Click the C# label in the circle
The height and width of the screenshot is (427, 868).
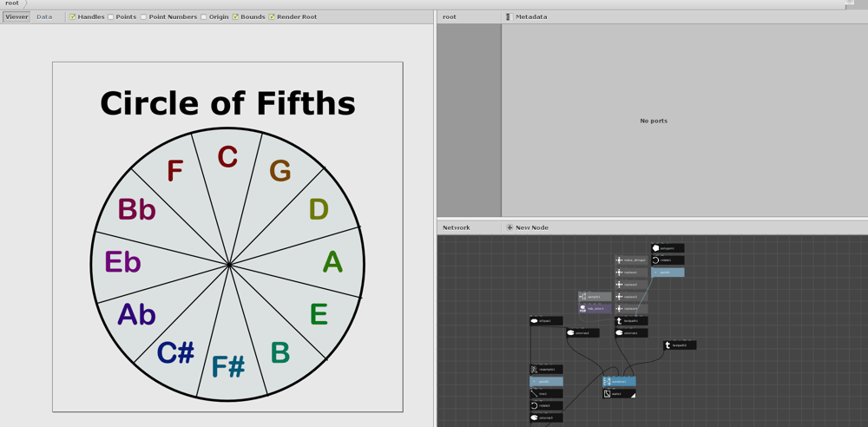(x=175, y=352)
